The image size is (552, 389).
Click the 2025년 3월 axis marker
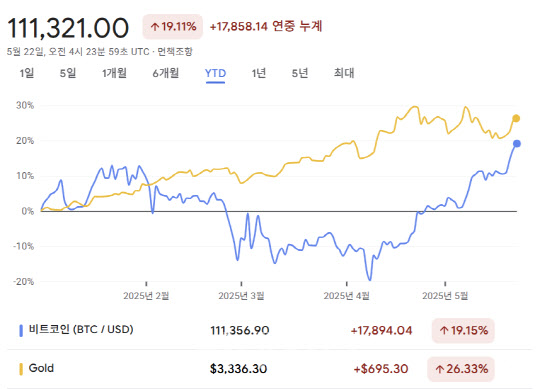click(241, 295)
